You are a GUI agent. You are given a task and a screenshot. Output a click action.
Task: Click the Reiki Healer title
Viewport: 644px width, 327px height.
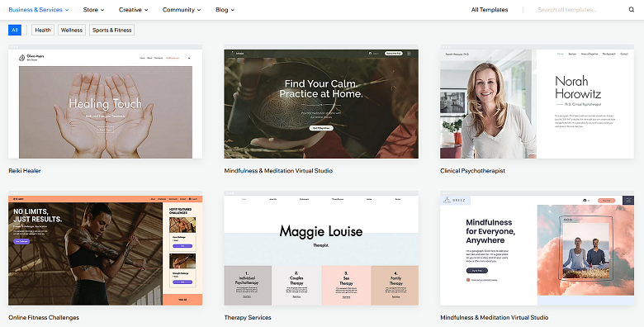point(25,170)
